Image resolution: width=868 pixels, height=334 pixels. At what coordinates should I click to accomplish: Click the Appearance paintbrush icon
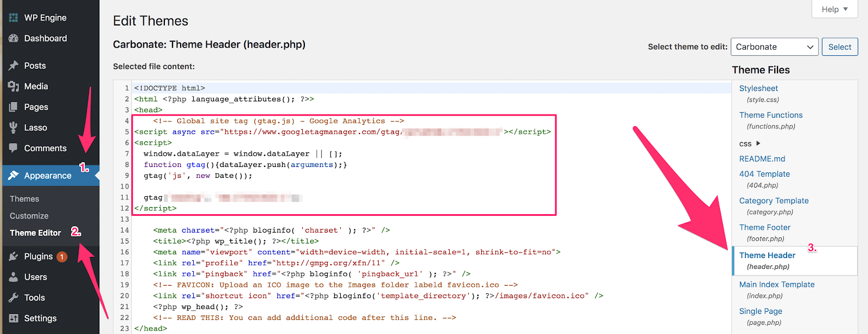click(x=14, y=175)
